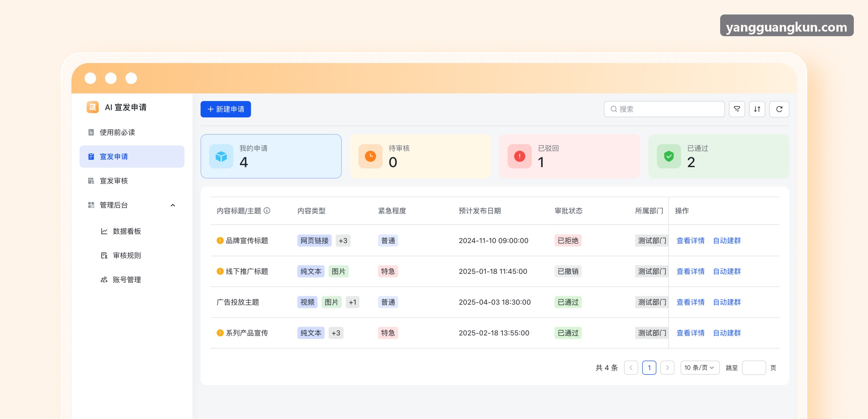Click the AI 宣发申请 app logo
Image resolution: width=868 pixels, height=419 pixels.
pyautogui.click(x=92, y=107)
